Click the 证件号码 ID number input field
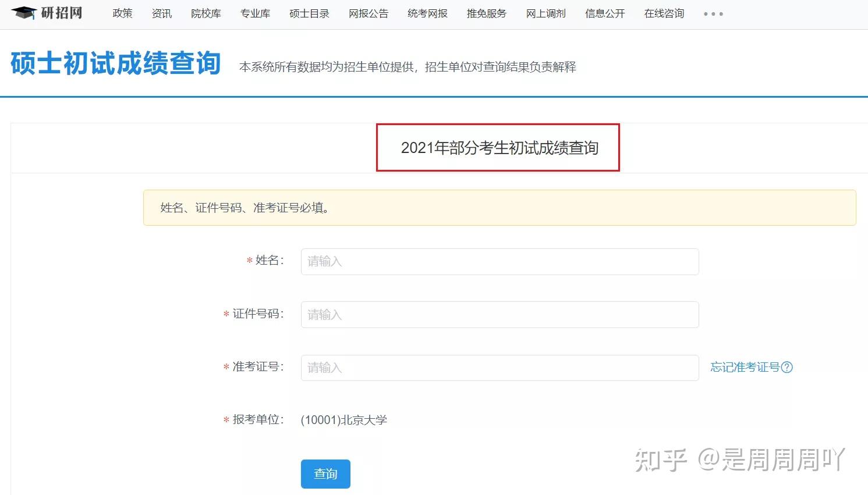Image resolution: width=868 pixels, height=495 pixels. [x=499, y=314]
